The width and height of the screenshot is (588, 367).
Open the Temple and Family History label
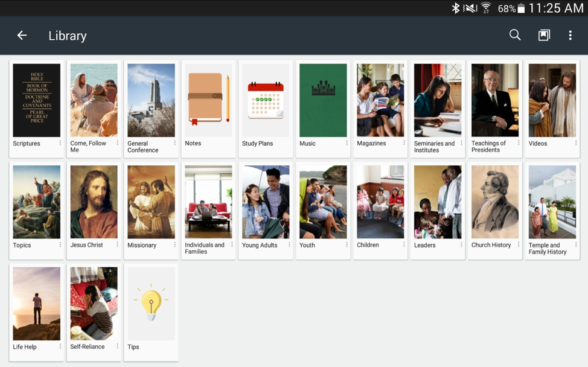tap(548, 248)
